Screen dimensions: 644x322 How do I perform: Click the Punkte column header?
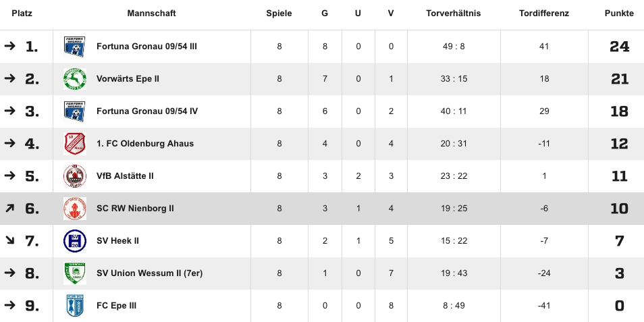click(x=619, y=13)
